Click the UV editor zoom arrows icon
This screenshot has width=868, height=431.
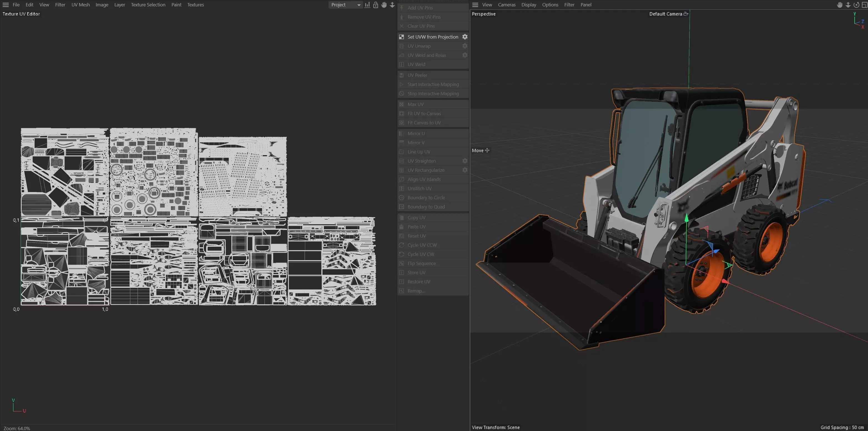click(392, 5)
